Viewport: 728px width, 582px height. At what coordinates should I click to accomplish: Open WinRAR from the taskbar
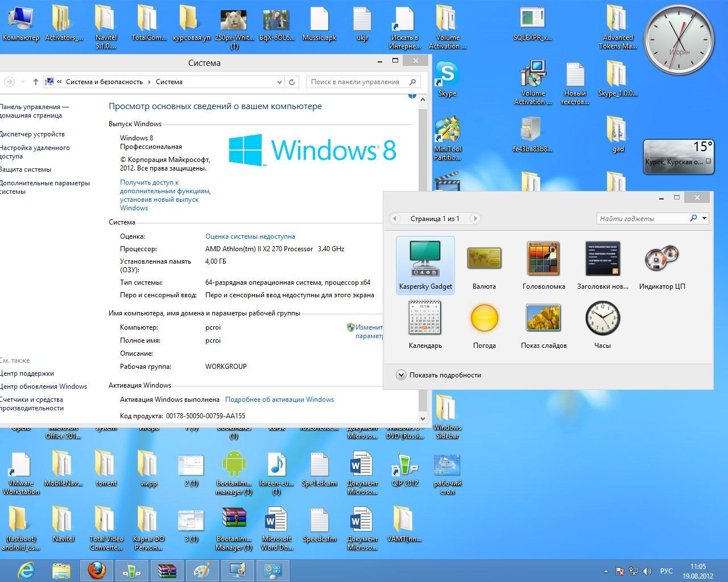click(167, 570)
